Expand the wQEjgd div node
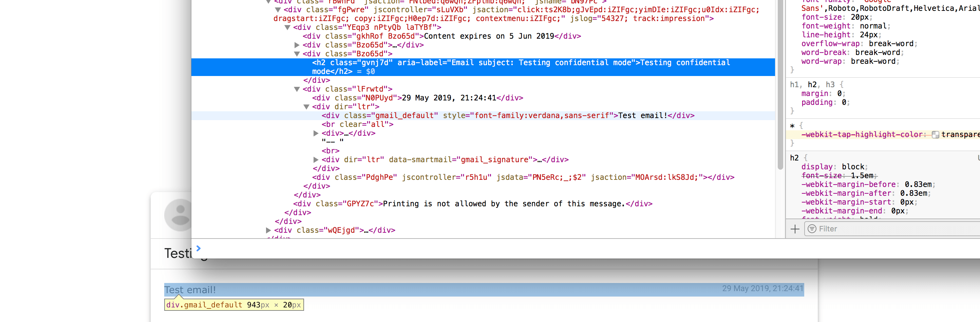 click(268, 230)
